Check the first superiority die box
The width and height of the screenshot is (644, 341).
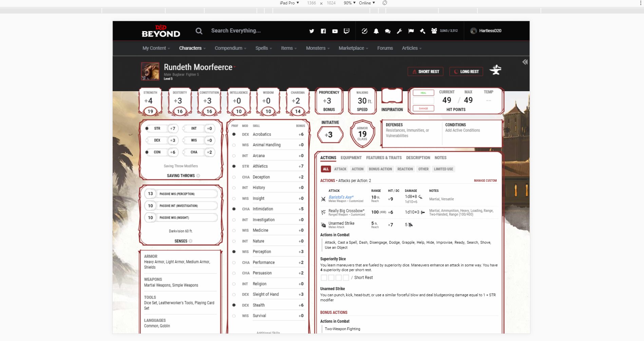324,278
